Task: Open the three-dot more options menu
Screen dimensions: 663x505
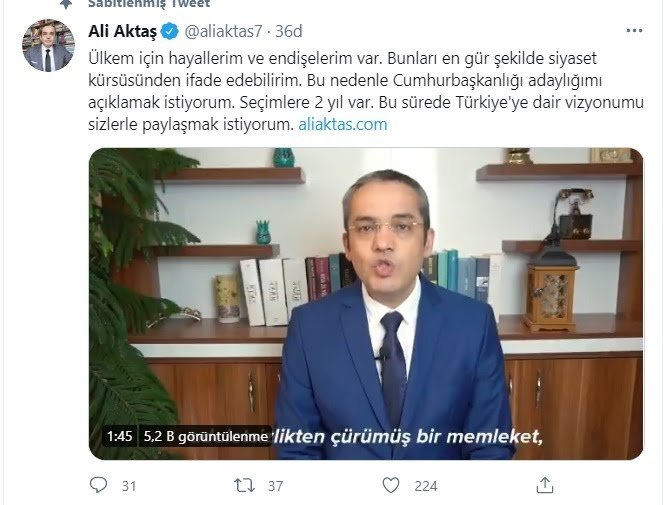Action: click(x=634, y=31)
